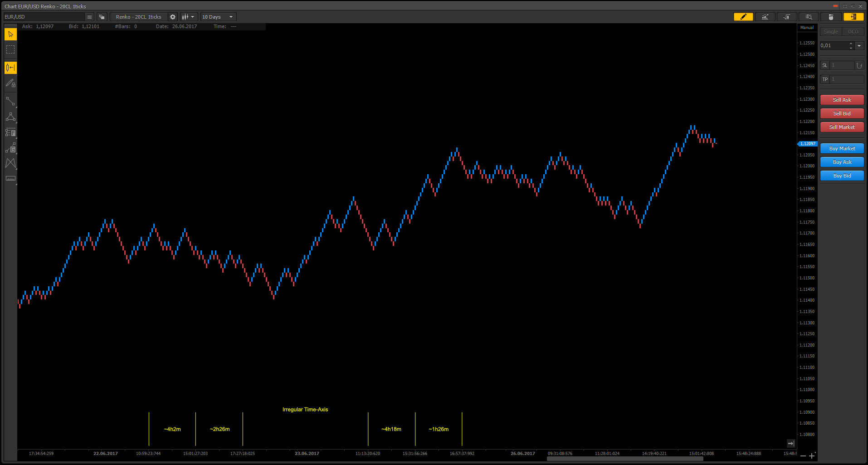Image resolution: width=868 pixels, height=465 pixels.
Task: Click the 22.06.2017 date label on time axis
Action: point(106,453)
